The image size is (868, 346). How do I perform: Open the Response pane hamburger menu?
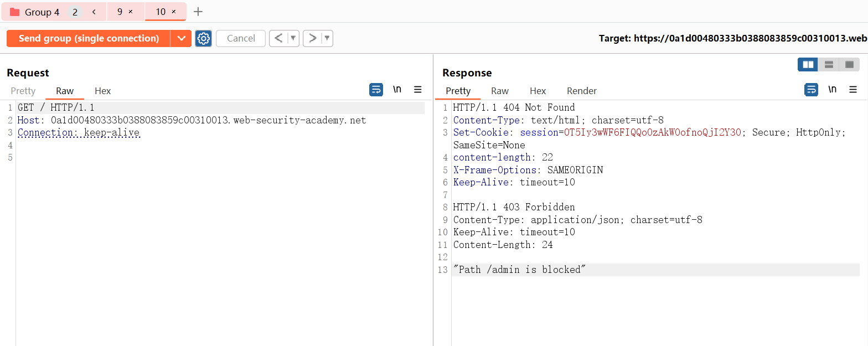tap(853, 90)
